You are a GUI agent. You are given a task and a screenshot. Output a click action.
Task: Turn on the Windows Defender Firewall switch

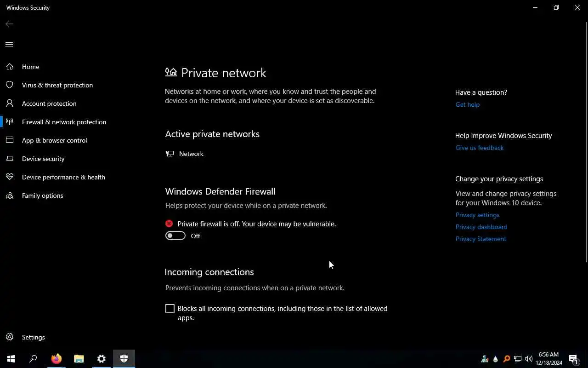[x=175, y=236]
